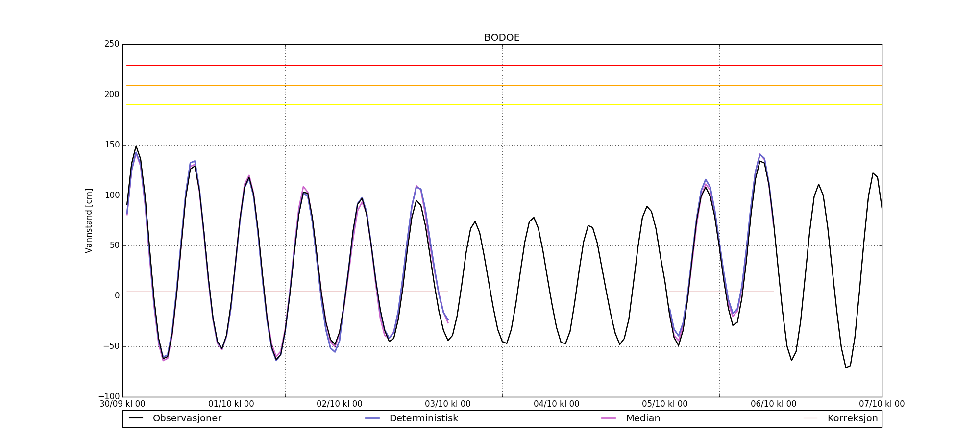Click the 07/10 kl 00 x-axis label
Image resolution: width=980 pixels, height=441 pixels.
pos(882,404)
